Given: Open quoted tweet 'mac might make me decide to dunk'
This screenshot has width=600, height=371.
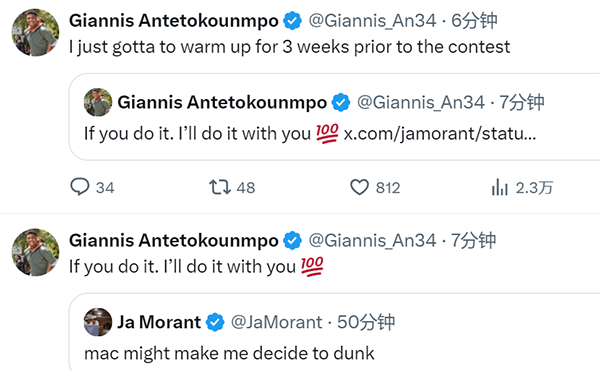Looking at the screenshot, I should 229,353.
